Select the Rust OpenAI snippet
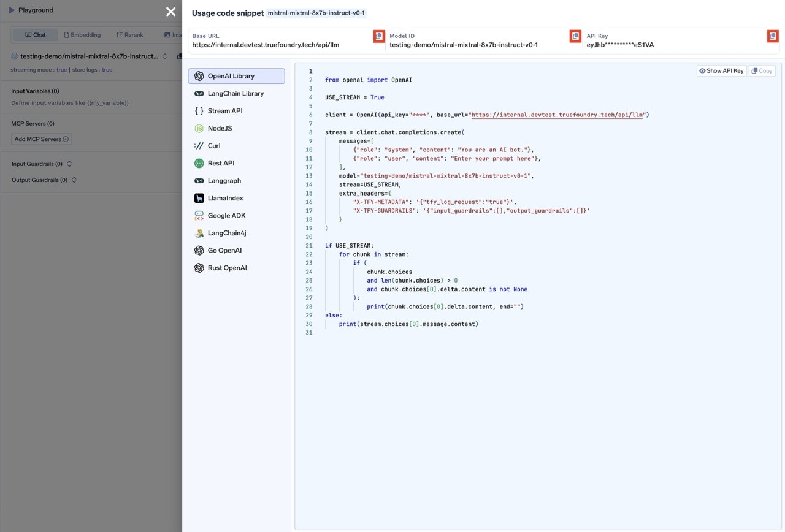Screen dimensions: 785x532 [x=236, y=268]
